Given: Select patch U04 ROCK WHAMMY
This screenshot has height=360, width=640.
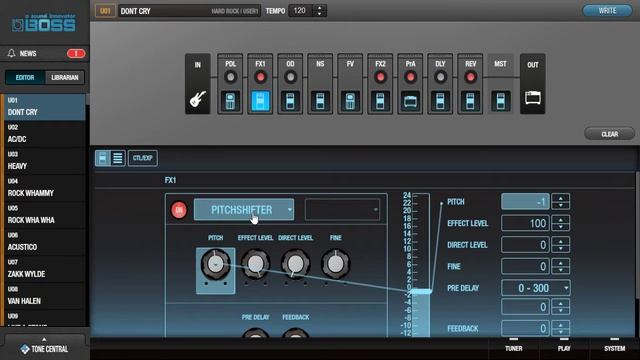Looking at the screenshot, I should 45,188.
